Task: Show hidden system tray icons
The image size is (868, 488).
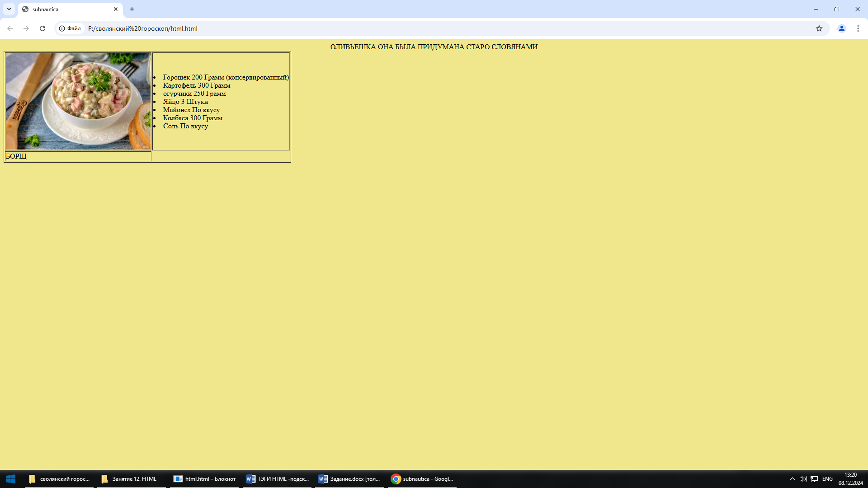Action: 792,479
